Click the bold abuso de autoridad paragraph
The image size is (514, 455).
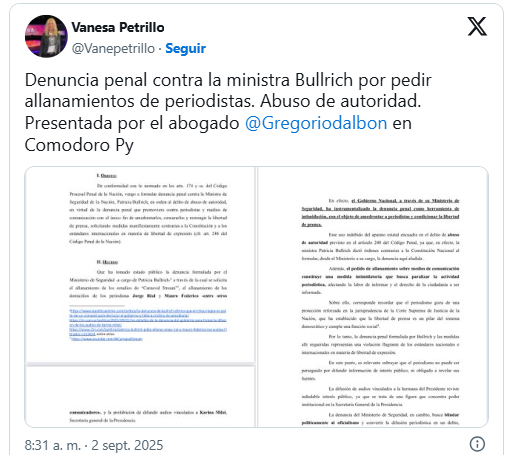click(x=380, y=246)
